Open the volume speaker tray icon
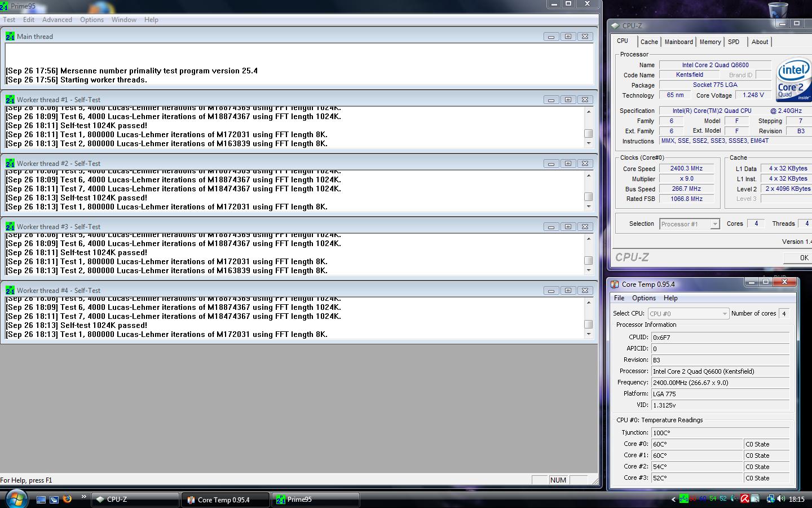Screen dimensions: 812x508 [x=781, y=498]
